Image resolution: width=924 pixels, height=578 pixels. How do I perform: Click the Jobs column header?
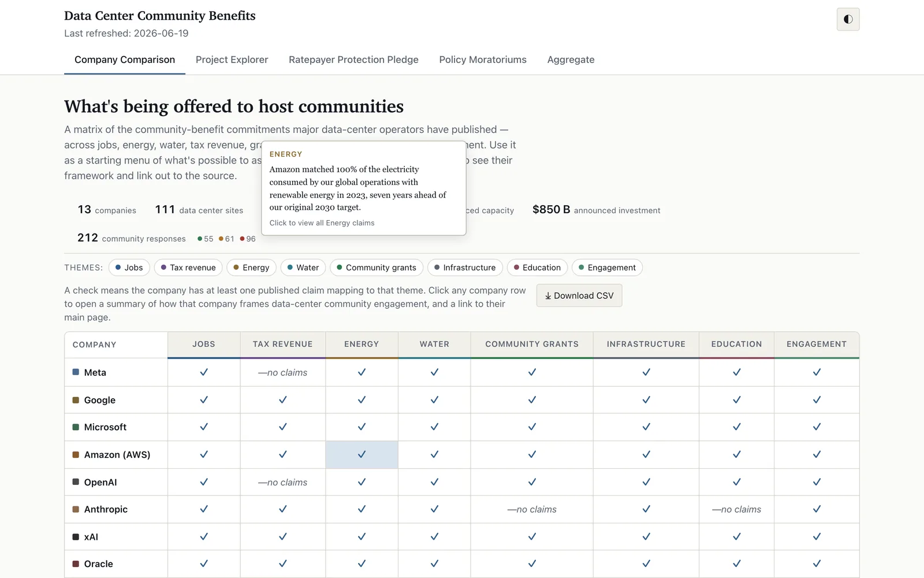[x=204, y=344]
